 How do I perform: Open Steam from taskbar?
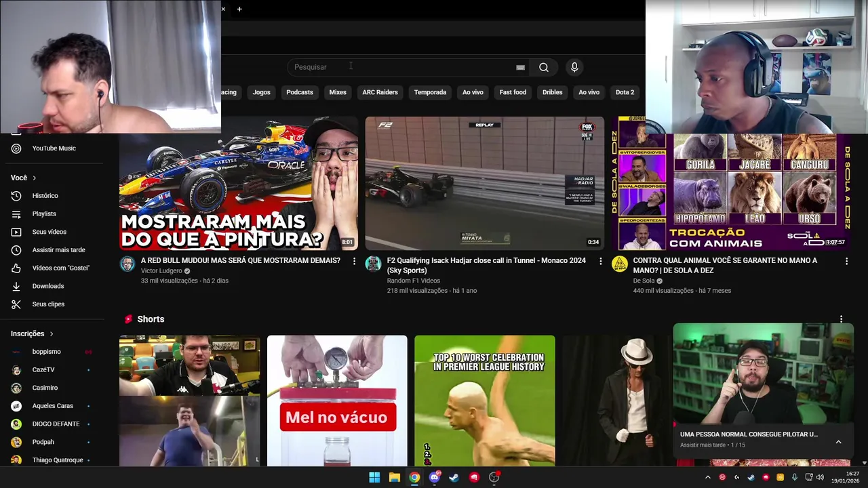click(x=454, y=477)
